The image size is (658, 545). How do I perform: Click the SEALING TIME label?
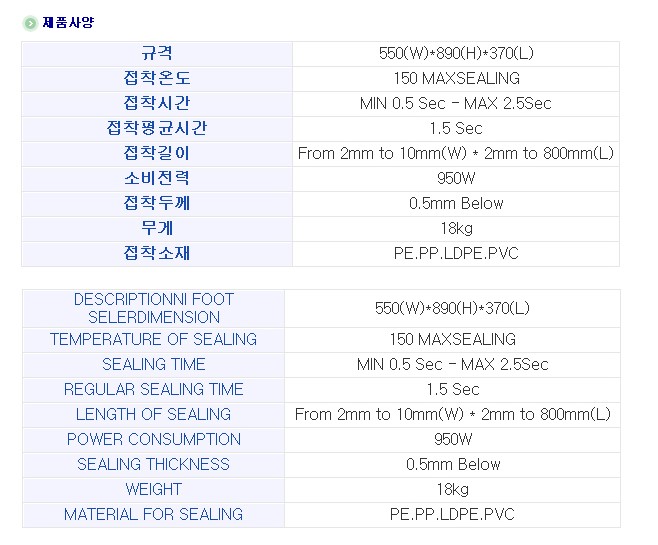pos(154,365)
